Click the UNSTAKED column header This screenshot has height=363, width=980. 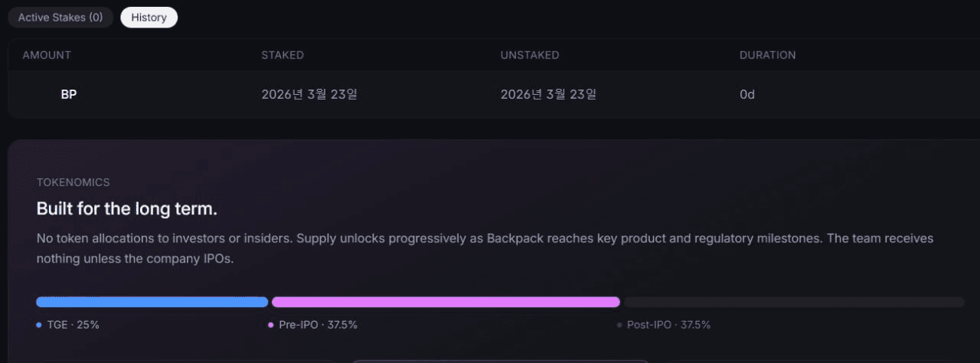click(530, 55)
